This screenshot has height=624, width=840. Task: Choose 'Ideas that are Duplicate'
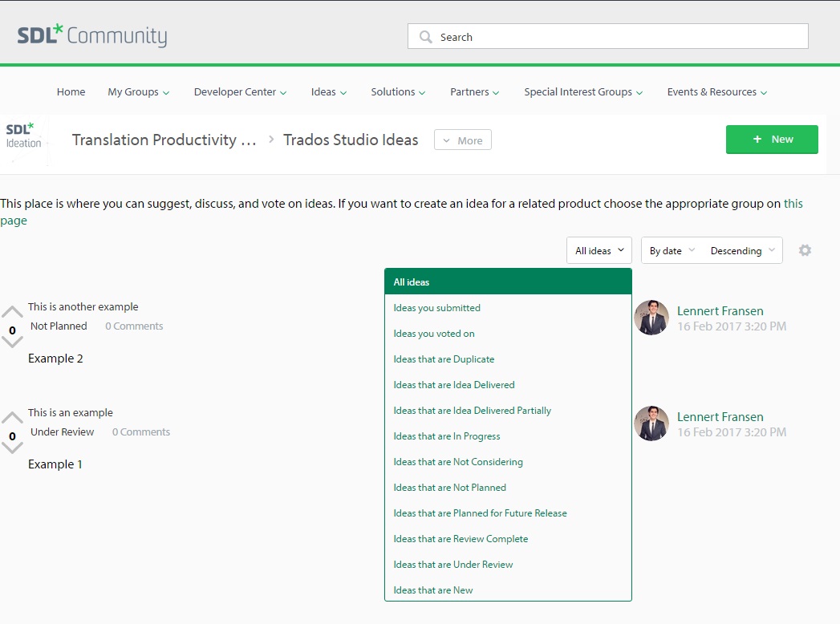(x=508, y=359)
